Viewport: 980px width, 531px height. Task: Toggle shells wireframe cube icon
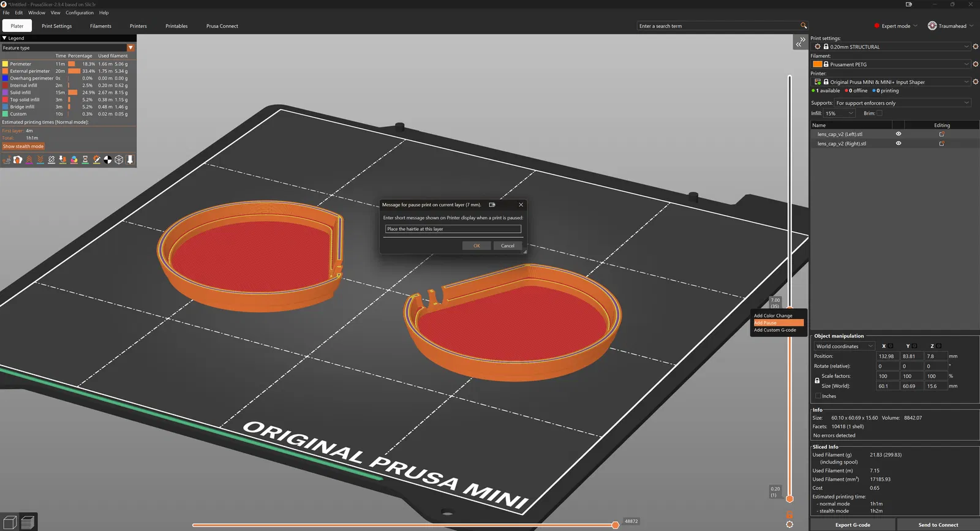point(119,160)
